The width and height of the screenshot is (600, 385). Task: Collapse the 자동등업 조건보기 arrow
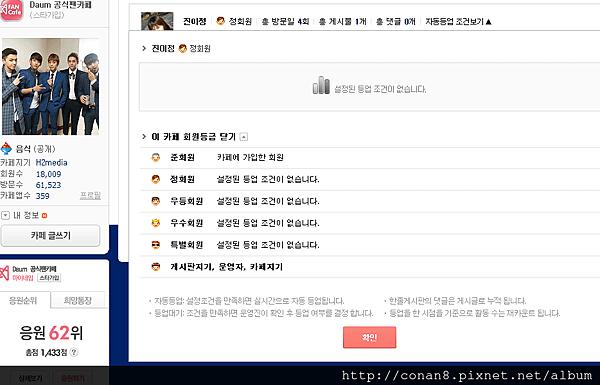click(489, 22)
